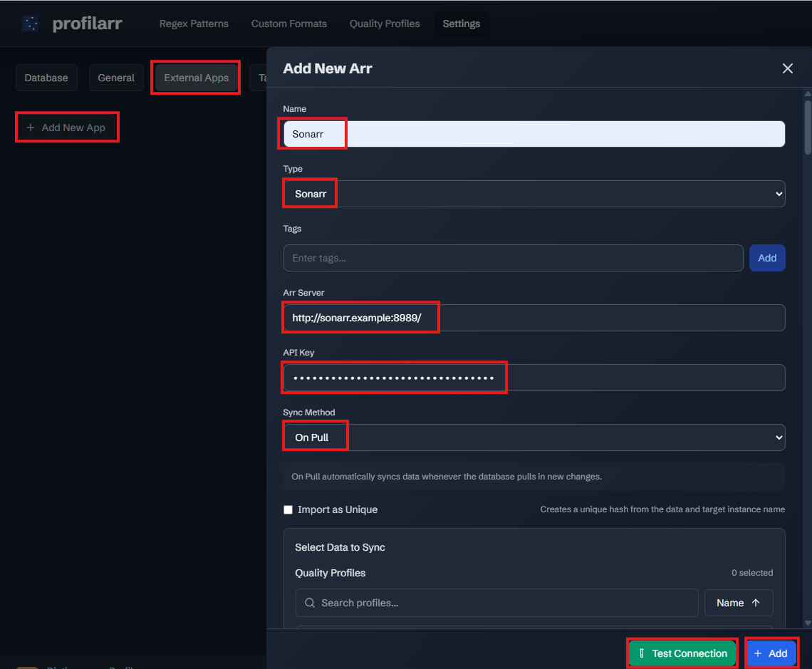
Task: Click the ascending arrow icon beside Name sort
Action: (756, 603)
